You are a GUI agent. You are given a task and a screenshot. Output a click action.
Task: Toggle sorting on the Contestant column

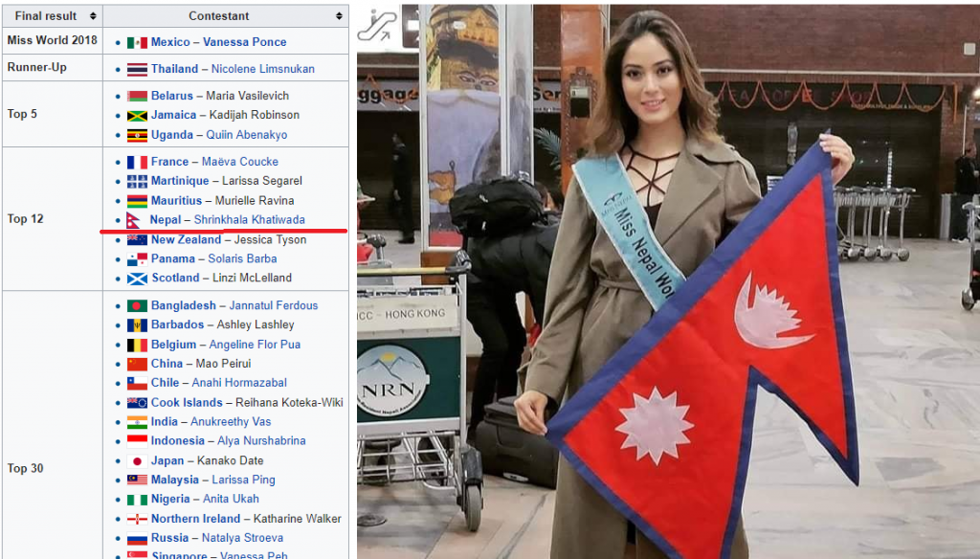click(x=340, y=15)
